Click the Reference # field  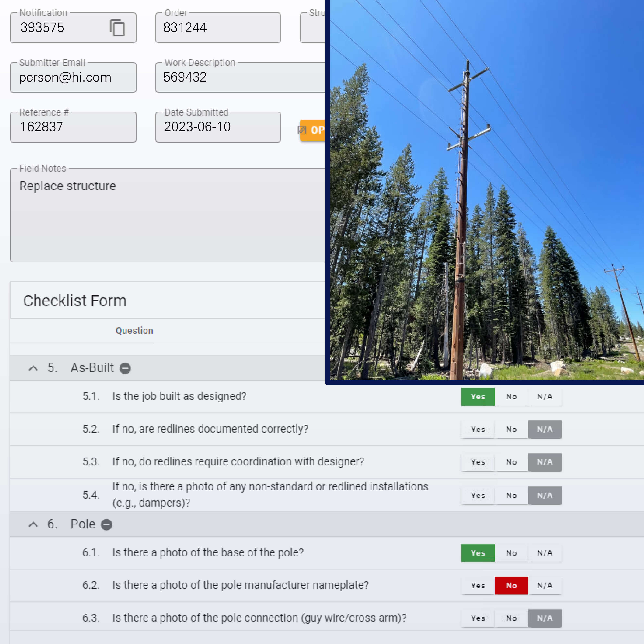[x=73, y=127]
